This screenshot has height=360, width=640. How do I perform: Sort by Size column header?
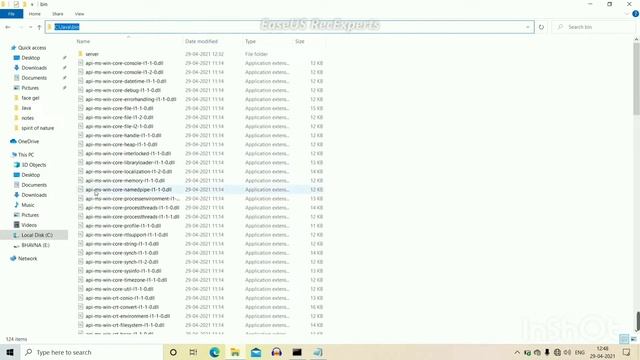point(300,41)
